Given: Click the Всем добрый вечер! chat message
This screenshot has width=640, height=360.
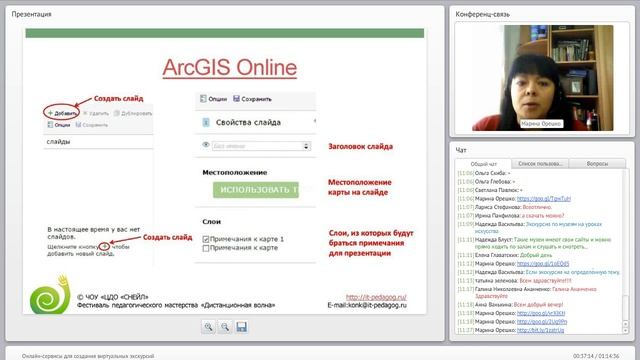Looking at the screenshot, I should pyautogui.click(x=538, y=304).
